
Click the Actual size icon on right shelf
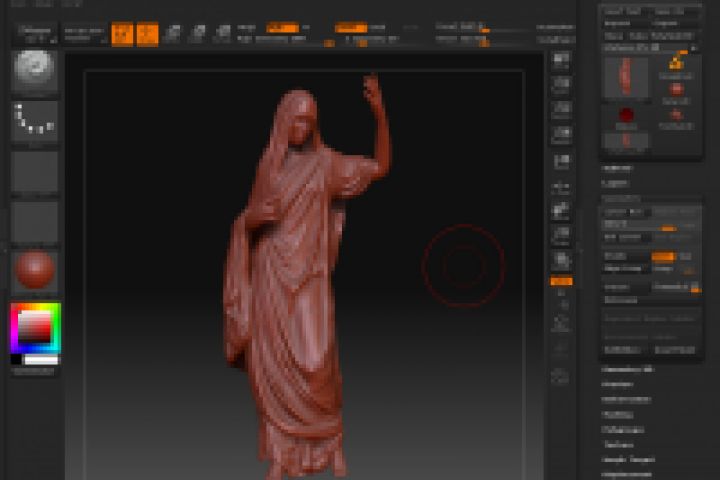pyautogui.click(x=561, y=136)
